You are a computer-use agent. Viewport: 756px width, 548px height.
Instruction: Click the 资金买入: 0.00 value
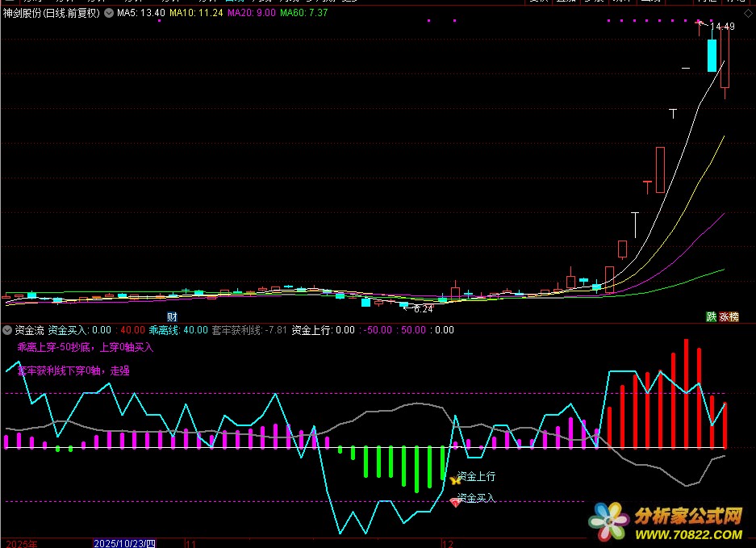(80, 330)
